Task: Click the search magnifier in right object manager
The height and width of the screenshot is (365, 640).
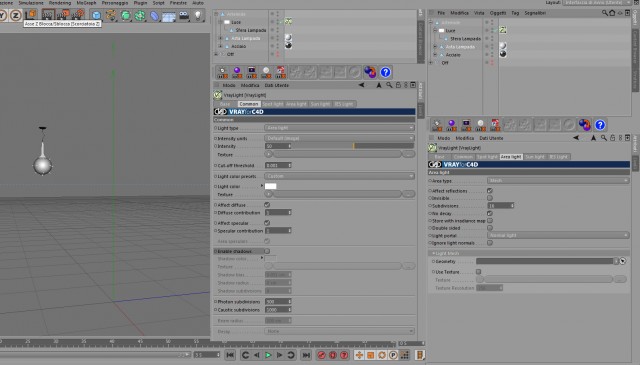Action: [x=604, y=13]
